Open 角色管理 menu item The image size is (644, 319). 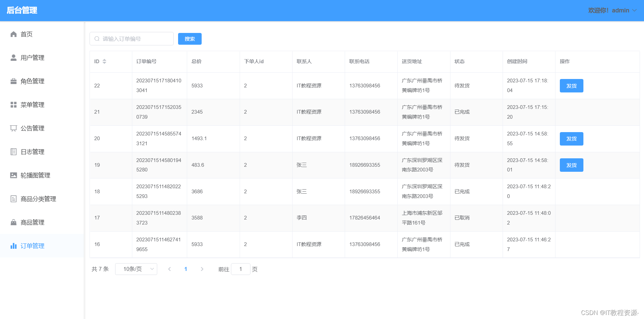[42, 81]
